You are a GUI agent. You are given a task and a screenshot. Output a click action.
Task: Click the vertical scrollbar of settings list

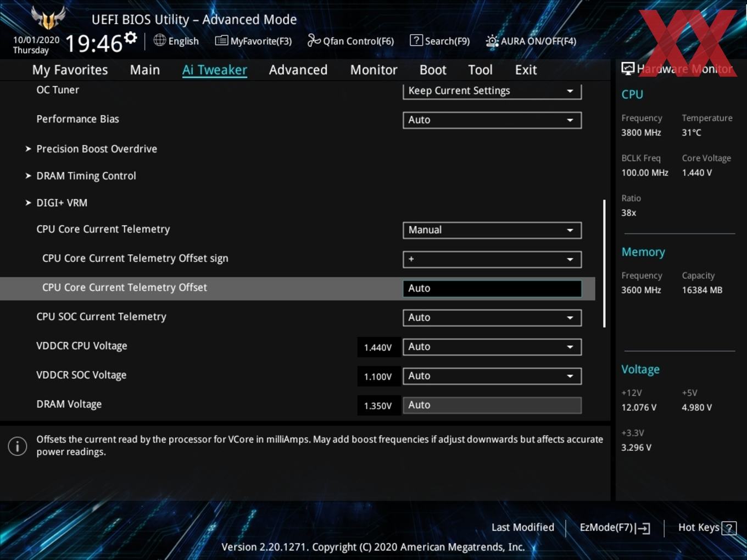point(604,264)
